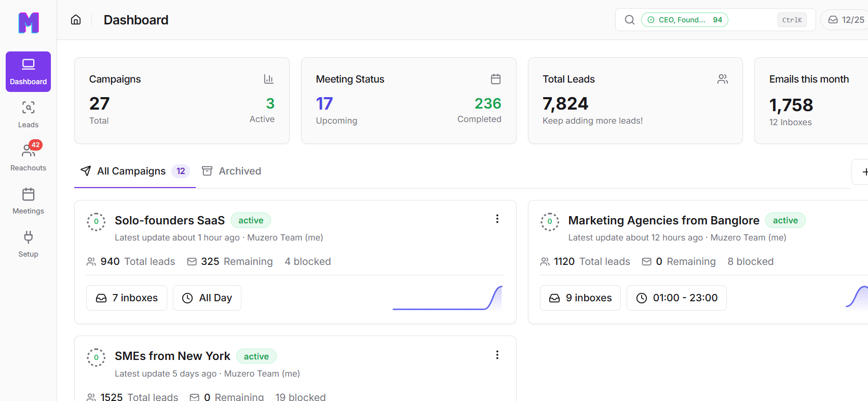Open Marketing Agencies from Banglore campaign

coord(664,221)
